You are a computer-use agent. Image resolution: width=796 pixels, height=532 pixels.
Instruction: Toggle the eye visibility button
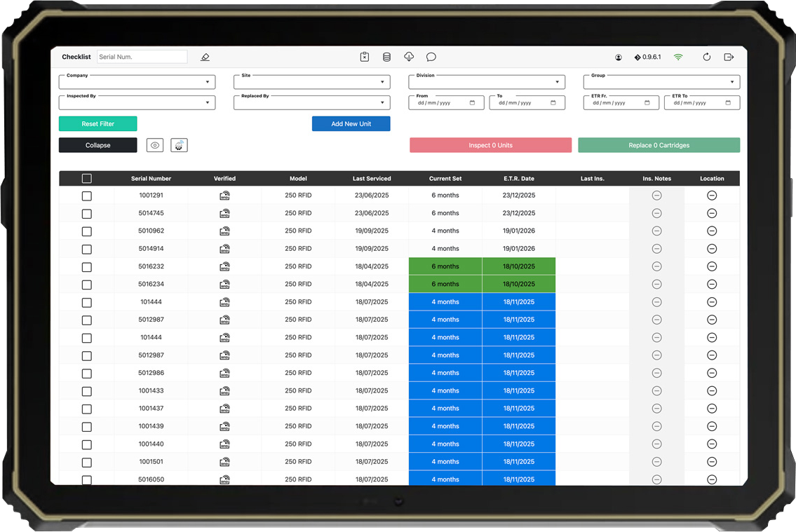click(156, 145)
